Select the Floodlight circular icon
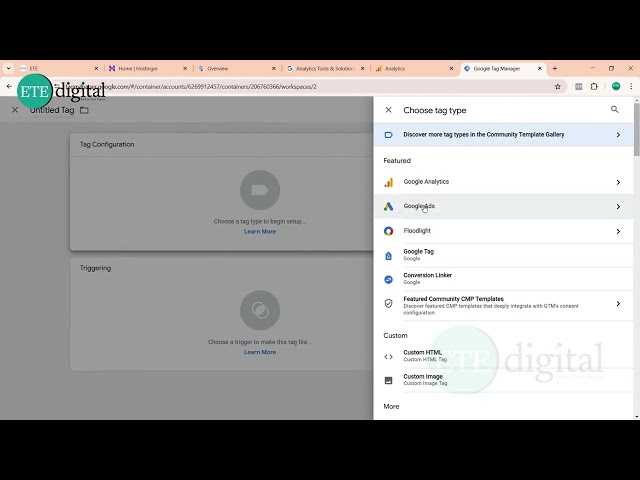 389,231
